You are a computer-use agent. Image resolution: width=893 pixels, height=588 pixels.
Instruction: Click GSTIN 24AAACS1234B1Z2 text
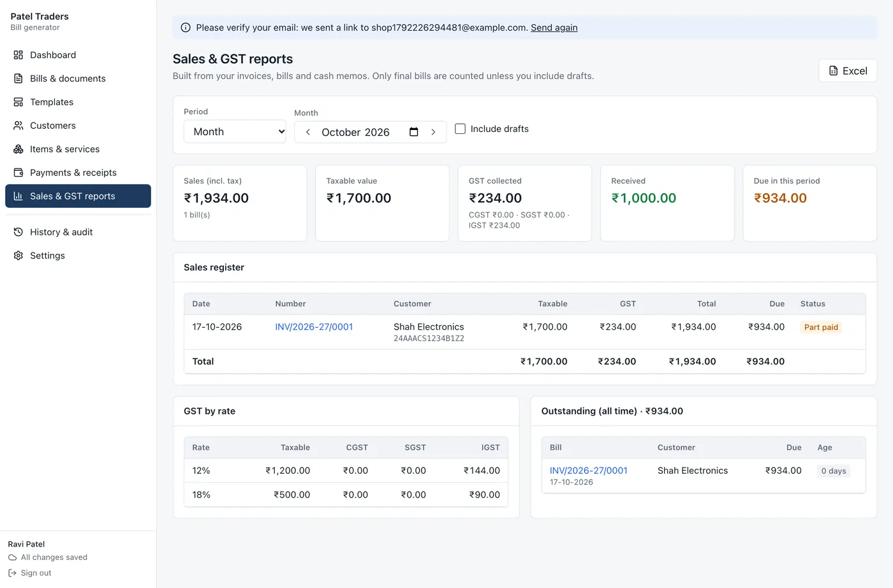(429, 339)
